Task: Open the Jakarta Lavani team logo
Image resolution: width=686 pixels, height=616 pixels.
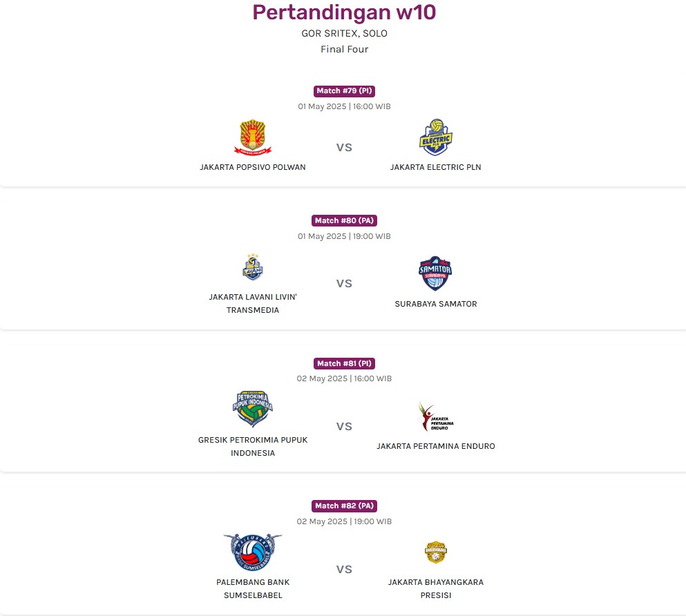Action: [x=253, y=267]
